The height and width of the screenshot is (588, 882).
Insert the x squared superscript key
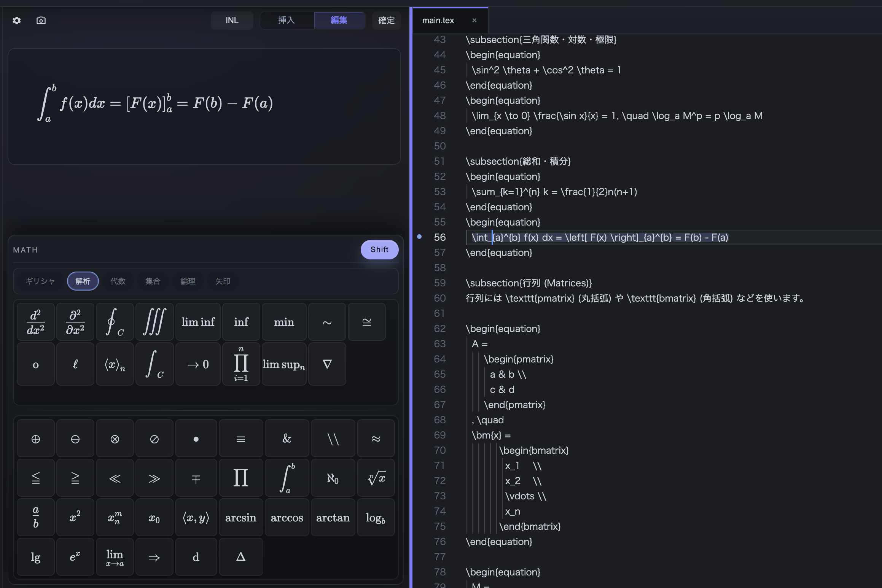75,517
